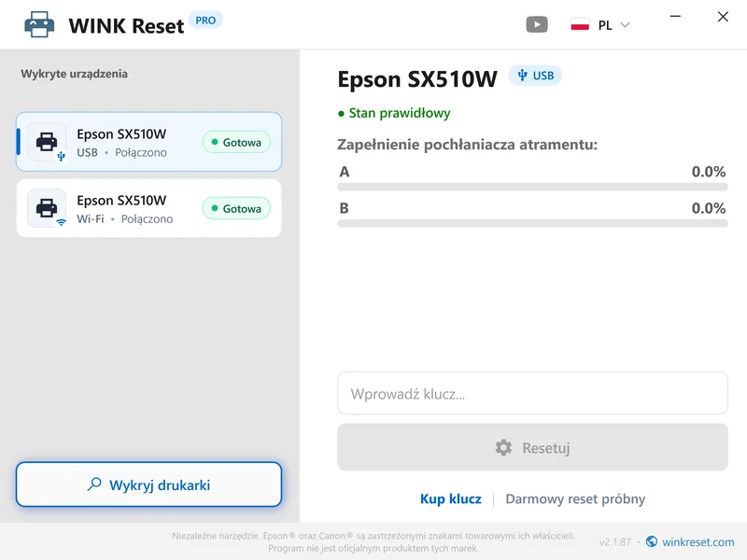This screenshot has height=560, width=747.
Task: Click the printer icon of the USB Epson device
Action: pos(47,142)
